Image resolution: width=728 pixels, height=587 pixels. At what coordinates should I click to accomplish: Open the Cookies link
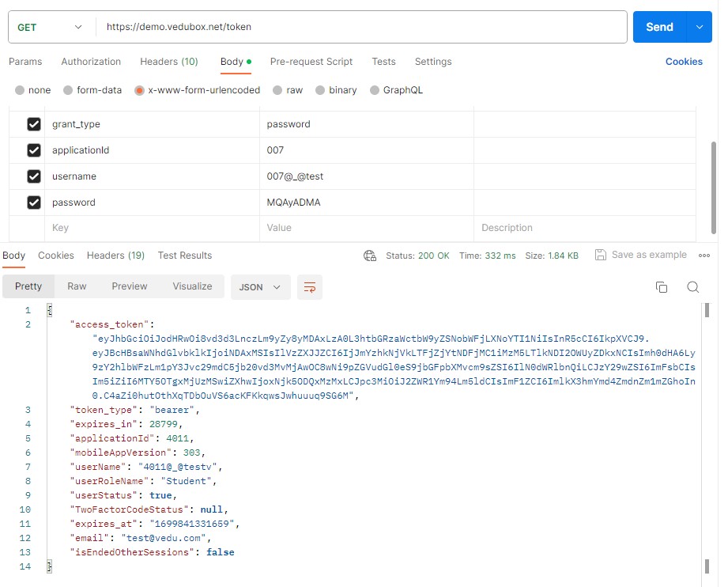(x=684, y=62)
